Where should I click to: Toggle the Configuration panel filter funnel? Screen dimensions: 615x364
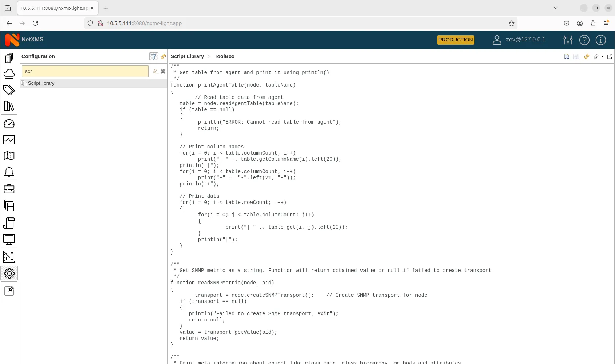[x=154, y=56]
